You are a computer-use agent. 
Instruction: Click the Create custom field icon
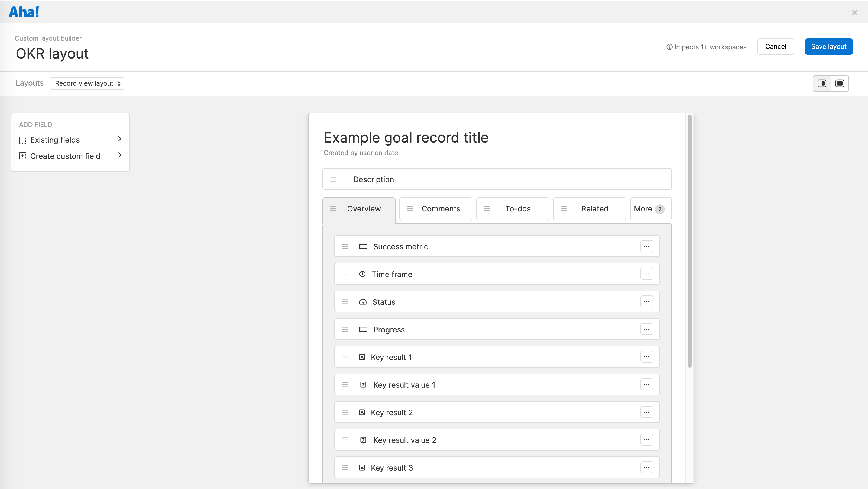coord(22,156)
